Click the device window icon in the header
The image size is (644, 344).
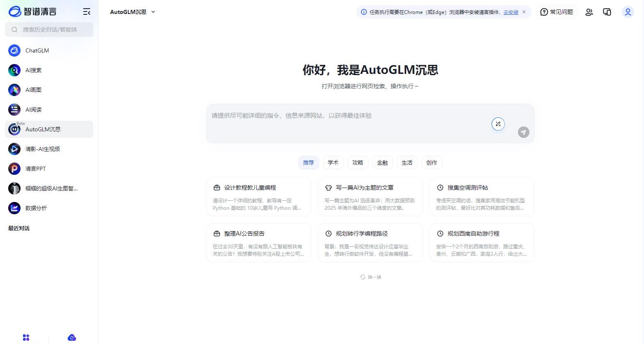(607, 12)
